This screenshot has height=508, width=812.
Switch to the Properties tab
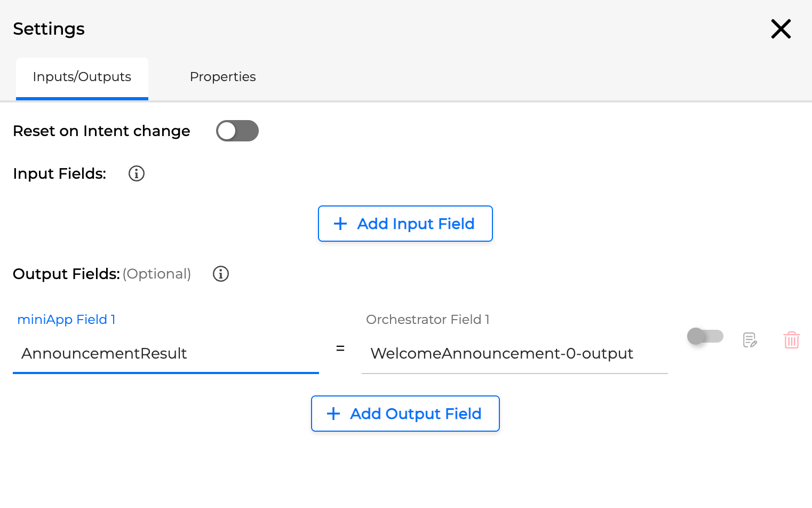[222, 77]
